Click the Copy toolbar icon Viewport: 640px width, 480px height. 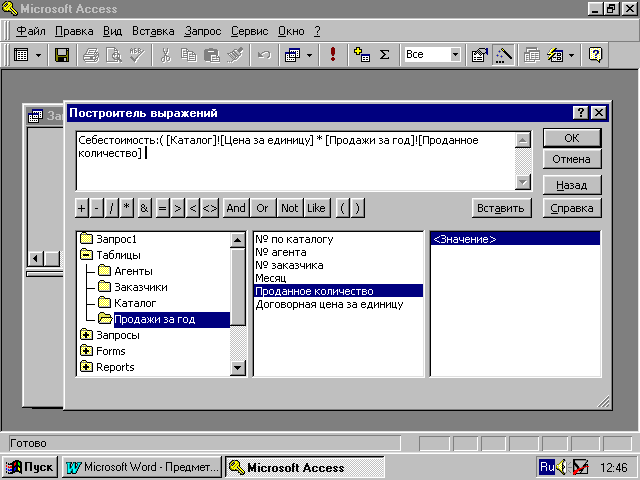[x=189, y=55]
